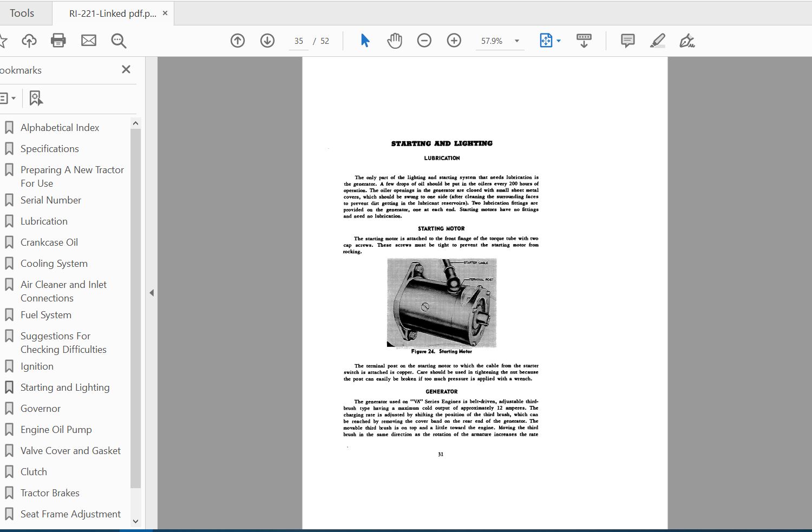The image size is (812, 532).
Task: Click the zoom out minus button
Action: click(x=424, y=41)
